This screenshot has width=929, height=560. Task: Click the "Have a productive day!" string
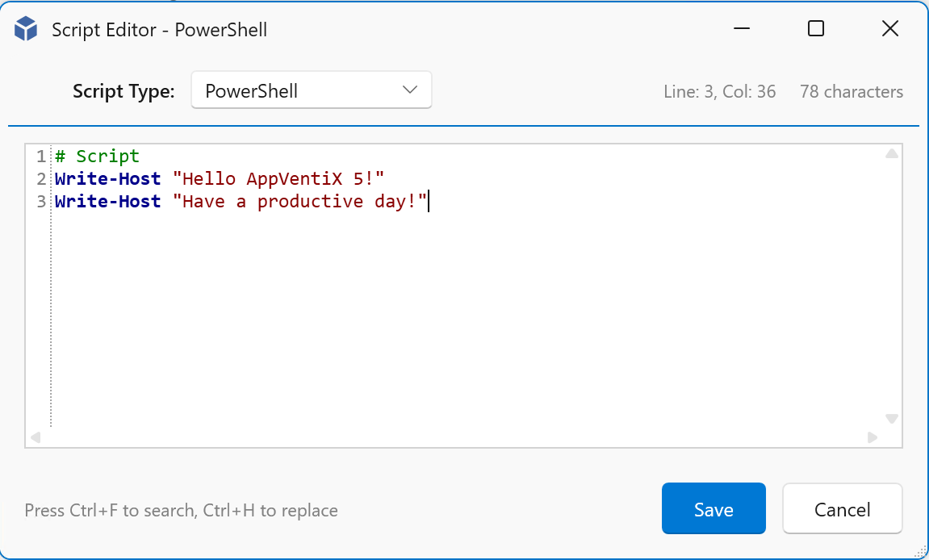coord(299,202)
